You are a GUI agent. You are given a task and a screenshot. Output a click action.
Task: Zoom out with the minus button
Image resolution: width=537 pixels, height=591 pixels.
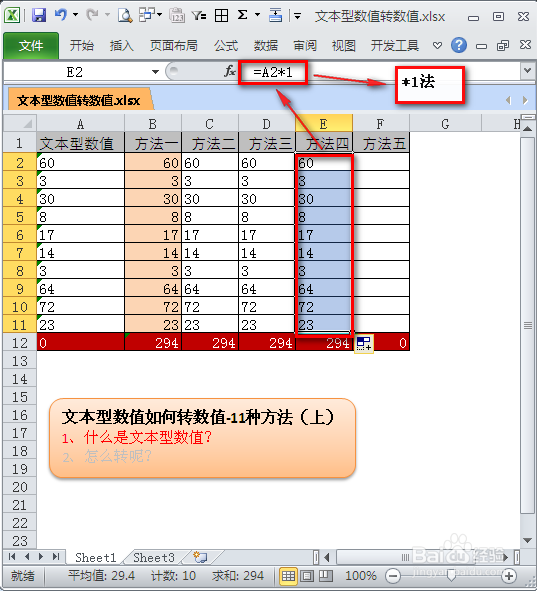tap(393, 576)
